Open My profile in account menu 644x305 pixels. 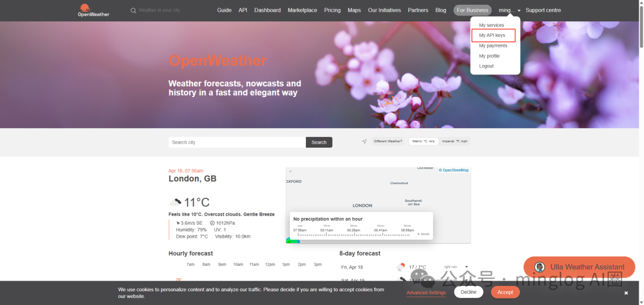click(x=489, y=56)
